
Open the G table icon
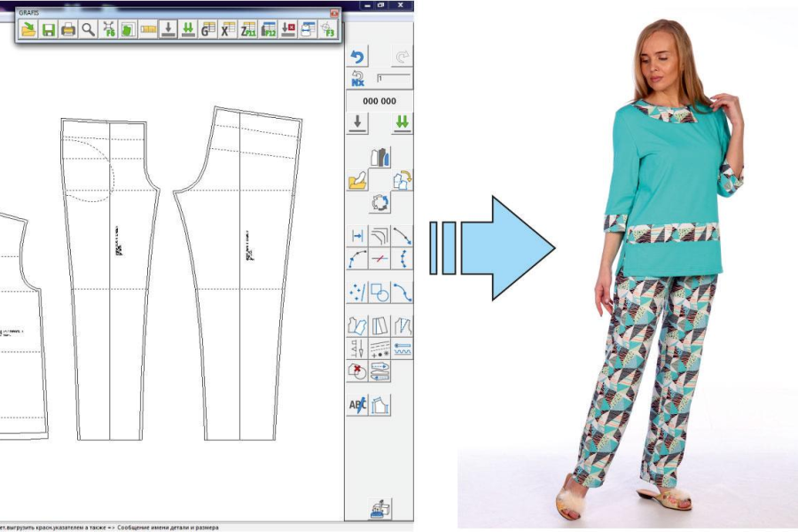pos(208,30)
